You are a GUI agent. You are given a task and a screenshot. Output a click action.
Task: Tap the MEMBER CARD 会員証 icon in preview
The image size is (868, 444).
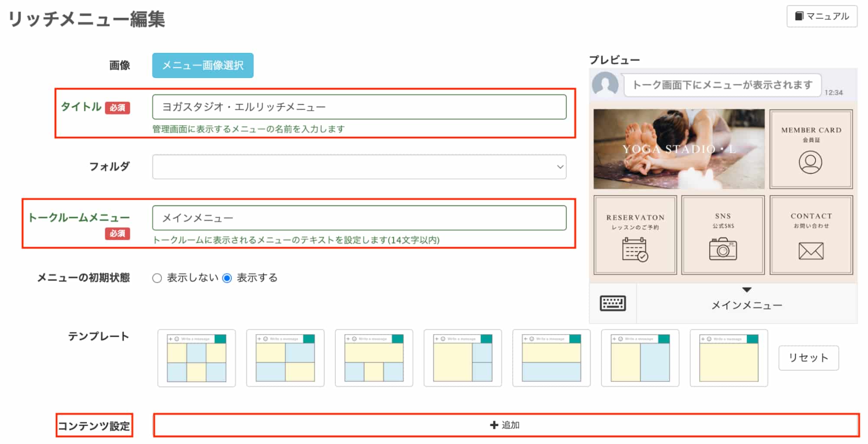click(811, 162)
